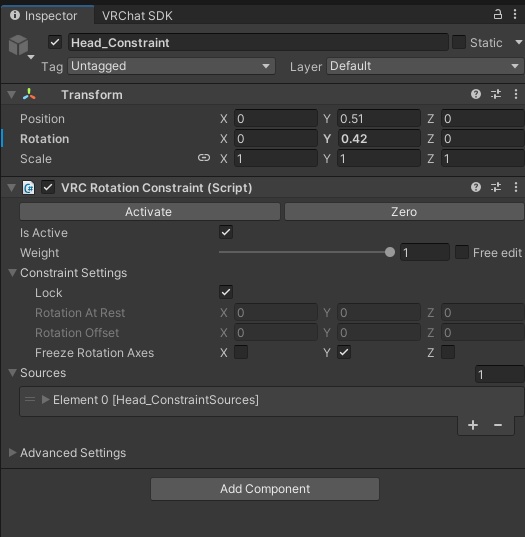Check Freeze Rotation Axes X
This screenshot has width=525, height=537.
point(241,352)
